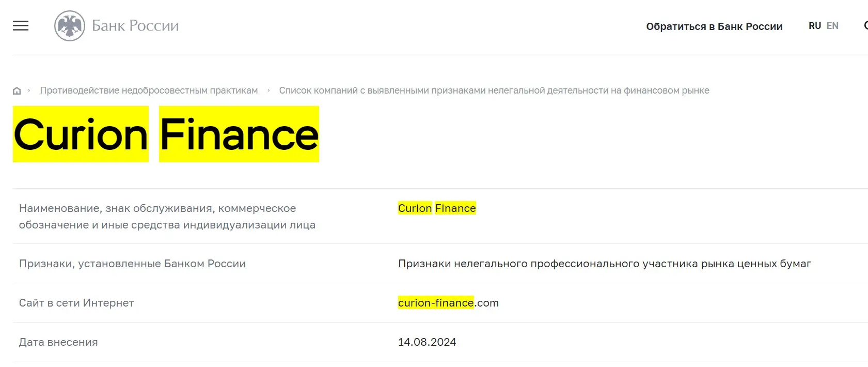Open the site search magnifier
Screen dimensions: 868x367
point(865,25)
